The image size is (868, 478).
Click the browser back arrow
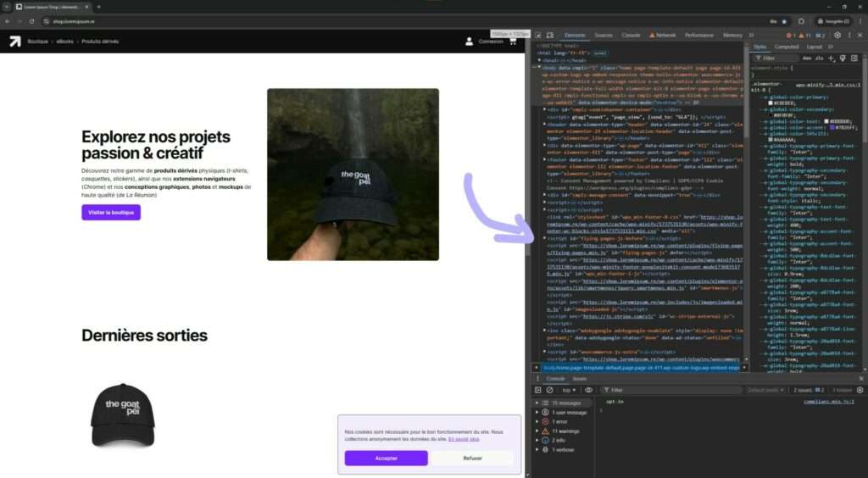coord(7,21)
